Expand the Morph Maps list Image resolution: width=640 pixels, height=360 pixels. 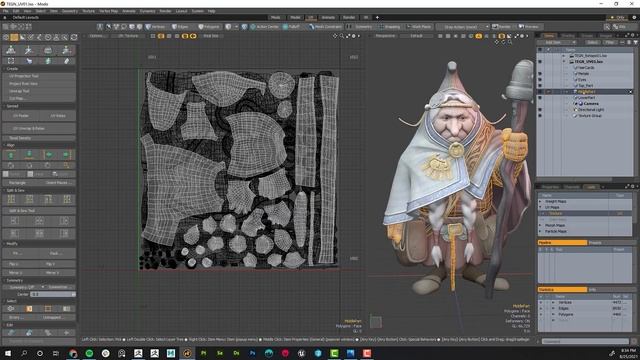coord(540,225)
